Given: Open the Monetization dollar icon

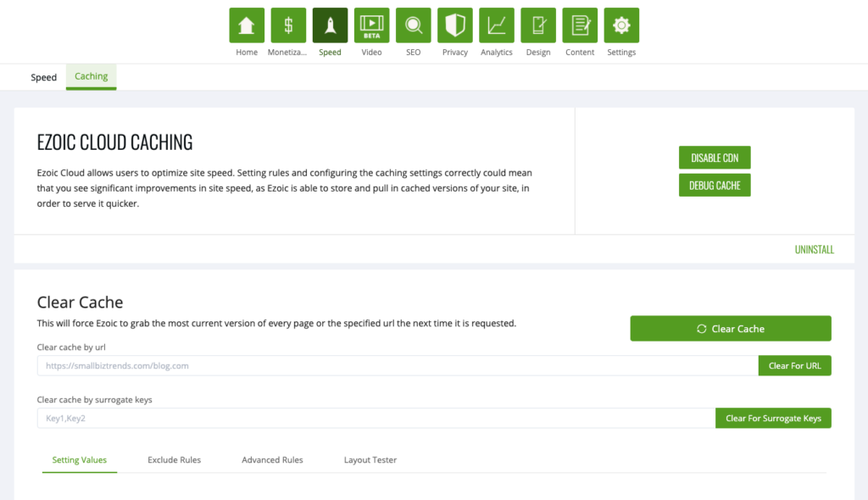Looking at the screenshot, I should pos(288,25).
